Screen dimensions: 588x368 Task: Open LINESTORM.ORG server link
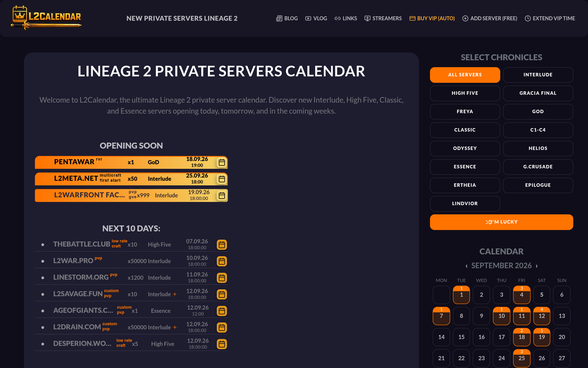pyautogui.click(x=81, y=277)
